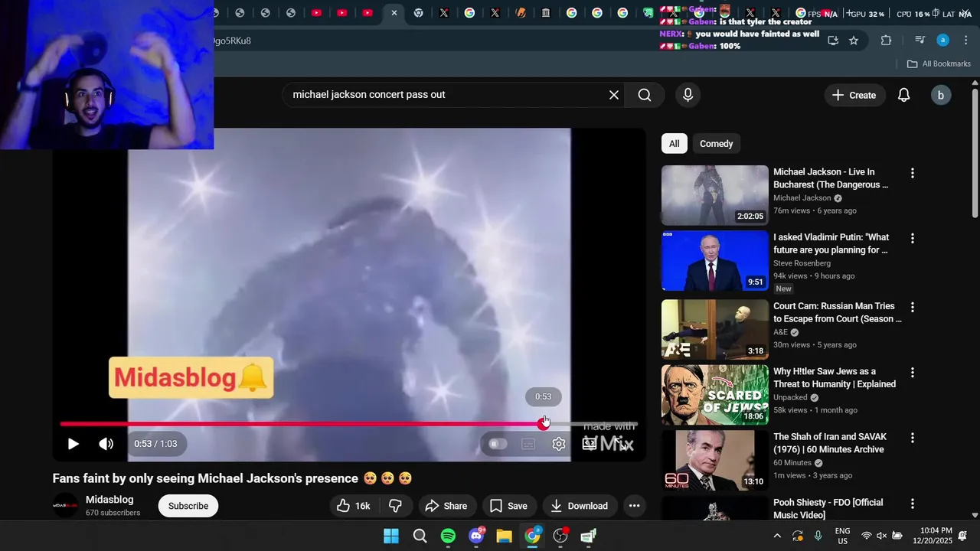The width and height of the screenshot is (980, 551).
Task: Open options menu for Vladimir Putin video
Action: click(912, 239)
